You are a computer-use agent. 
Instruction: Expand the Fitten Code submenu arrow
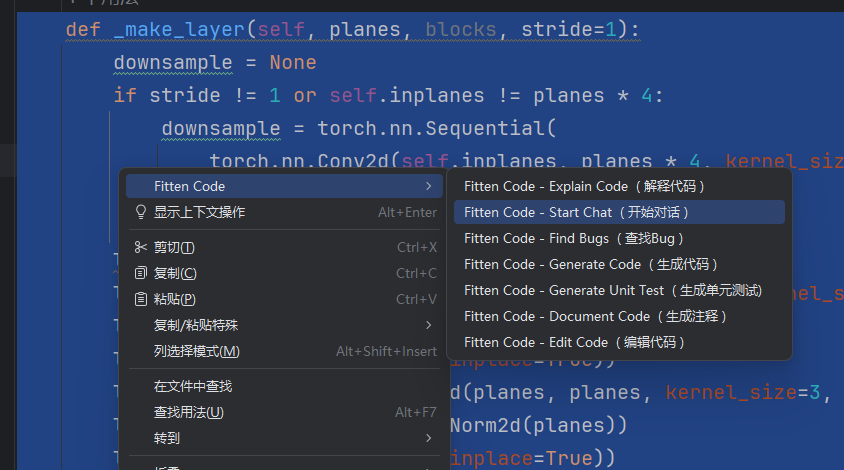pos(428,186)
